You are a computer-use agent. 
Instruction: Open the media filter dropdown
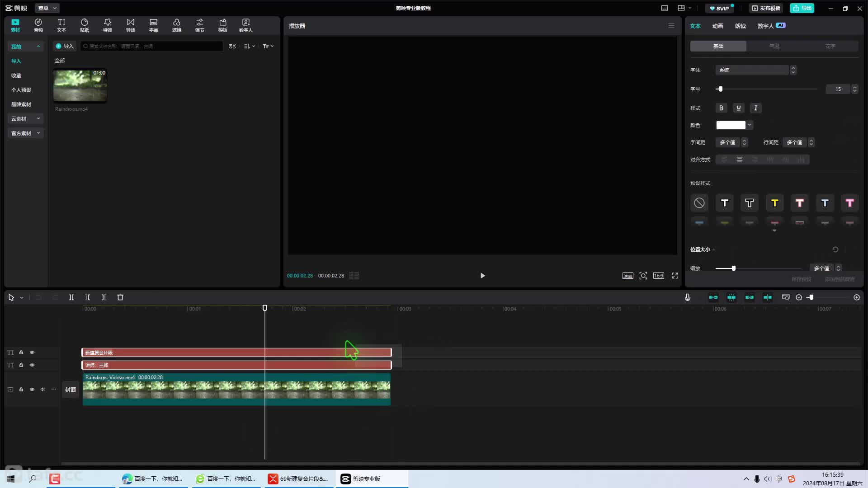point(268,46)
